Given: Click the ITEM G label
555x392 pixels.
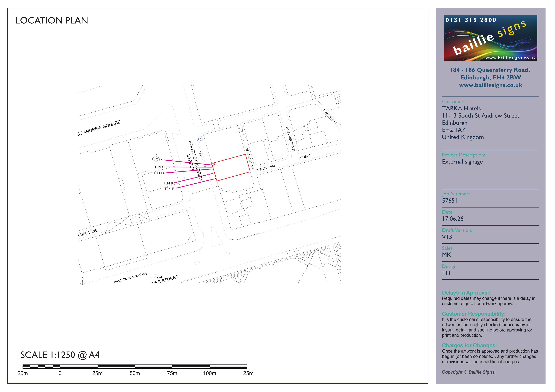Looking at the screenshot, I should click(156, 159).
